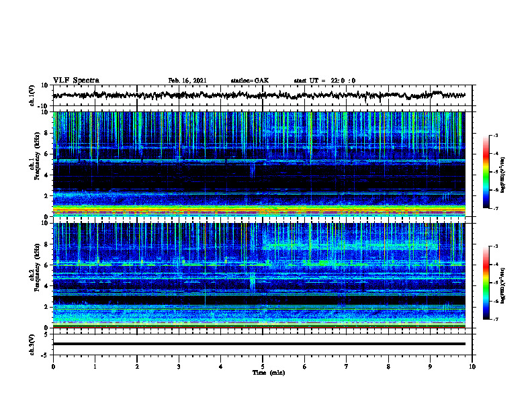Click the ch.3(V) axis label
The height and width of the screenshot is (411, 532).
pyautogui.click(x=32, y=345)
